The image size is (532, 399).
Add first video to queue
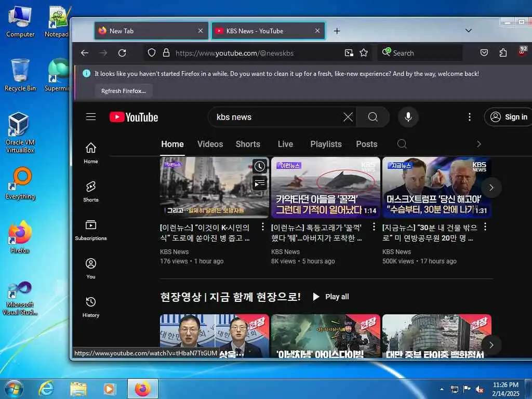click(260, 183)
